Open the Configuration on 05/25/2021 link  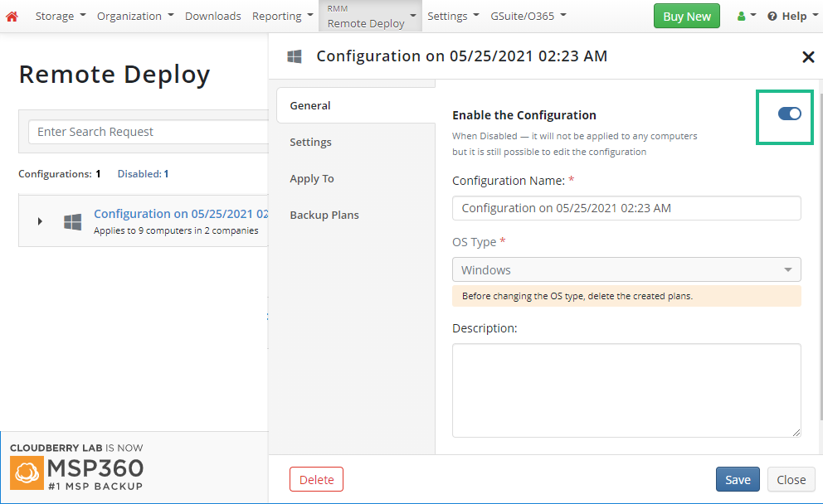[x=181, y=214]
